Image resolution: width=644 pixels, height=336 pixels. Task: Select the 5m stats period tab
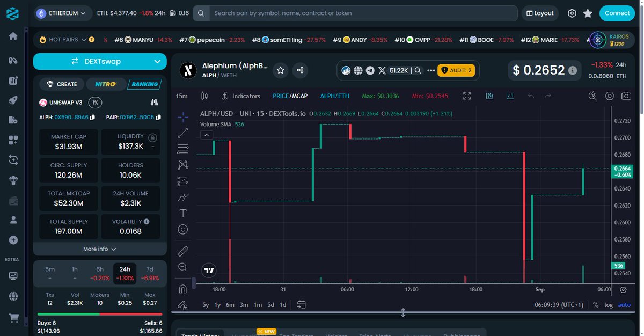tap(50, 274)
